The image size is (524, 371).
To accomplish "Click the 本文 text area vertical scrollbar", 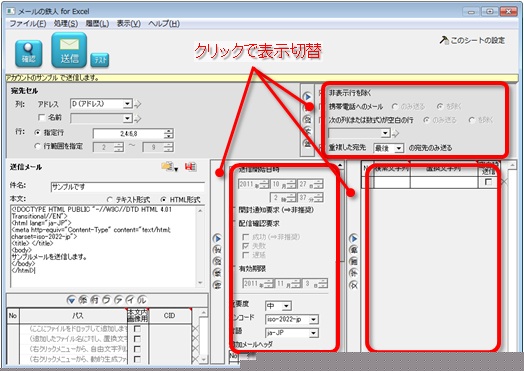I will pyautogui.click(x=201, y=247).
